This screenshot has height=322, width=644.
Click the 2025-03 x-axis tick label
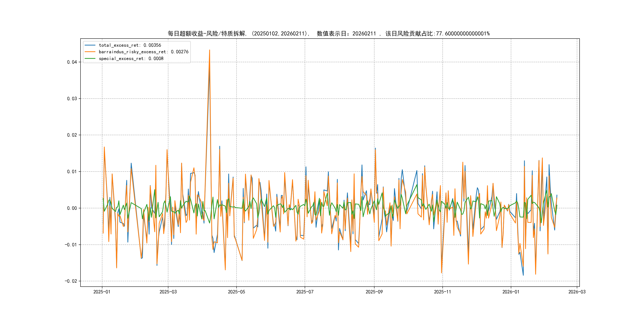tap(168, 292)
